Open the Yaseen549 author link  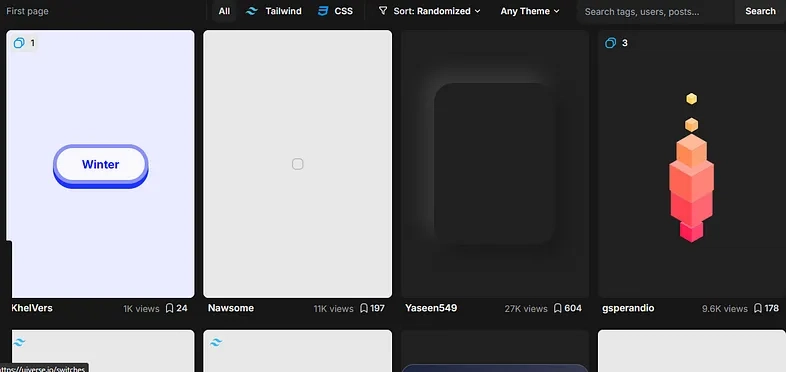pos(431,308)
